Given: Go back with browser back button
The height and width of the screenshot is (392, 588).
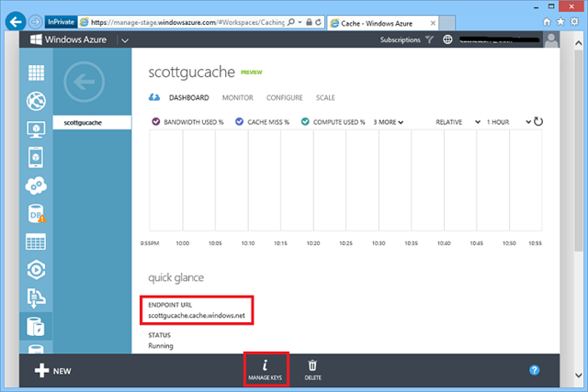Looking at the screenshot, I should (x=16, y=22).
